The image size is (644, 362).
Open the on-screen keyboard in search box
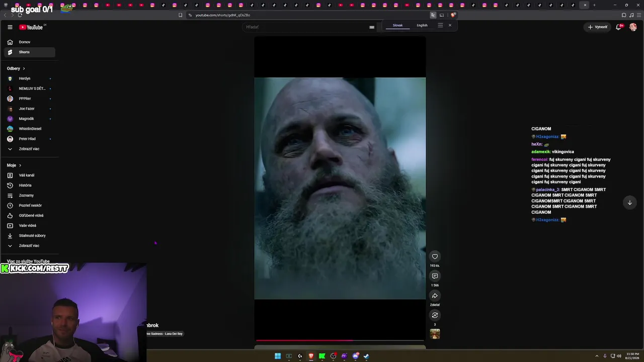(372, 27)
